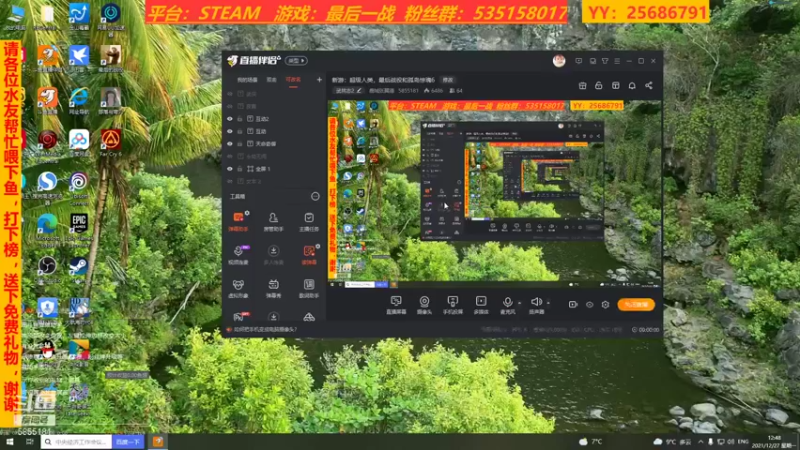Open Epic Games desktop shortcut
800x450 pixels.
[x=79, y=227]
